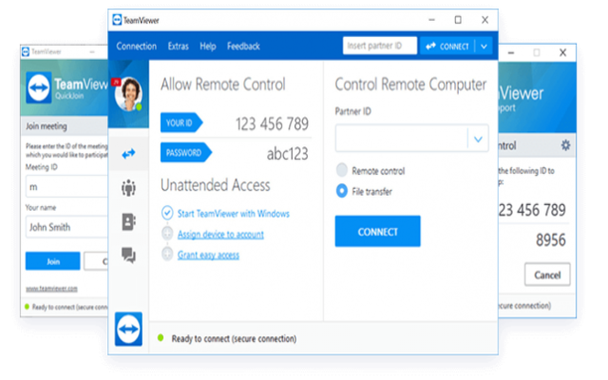Select the Remote control radio option

342,170
